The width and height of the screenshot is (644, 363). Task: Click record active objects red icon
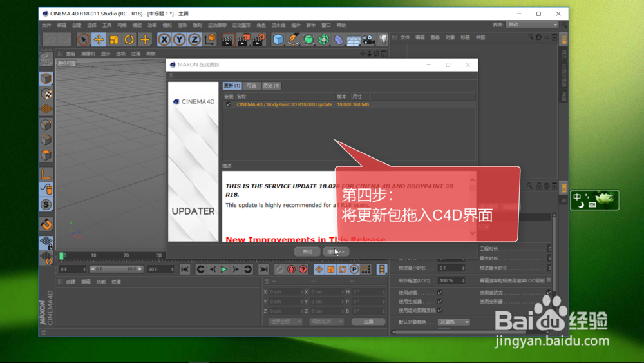(x=291, y=270)
